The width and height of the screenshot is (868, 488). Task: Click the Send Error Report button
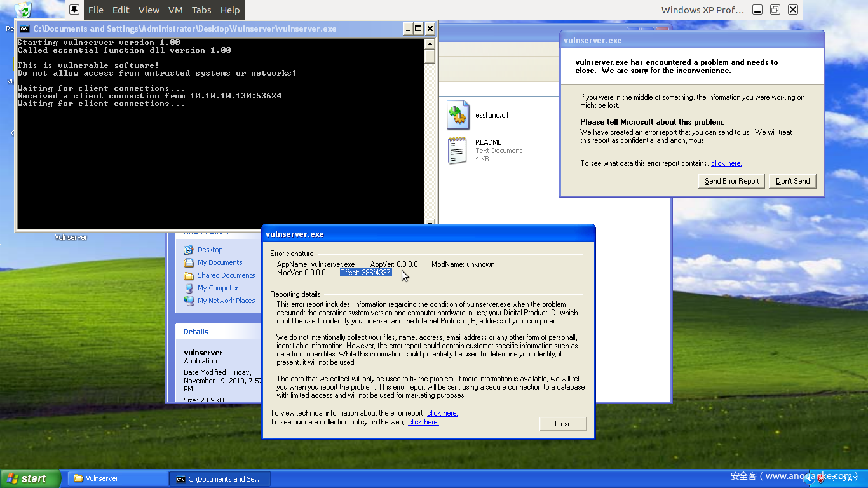pyautogui.click(x=731, y=181)
